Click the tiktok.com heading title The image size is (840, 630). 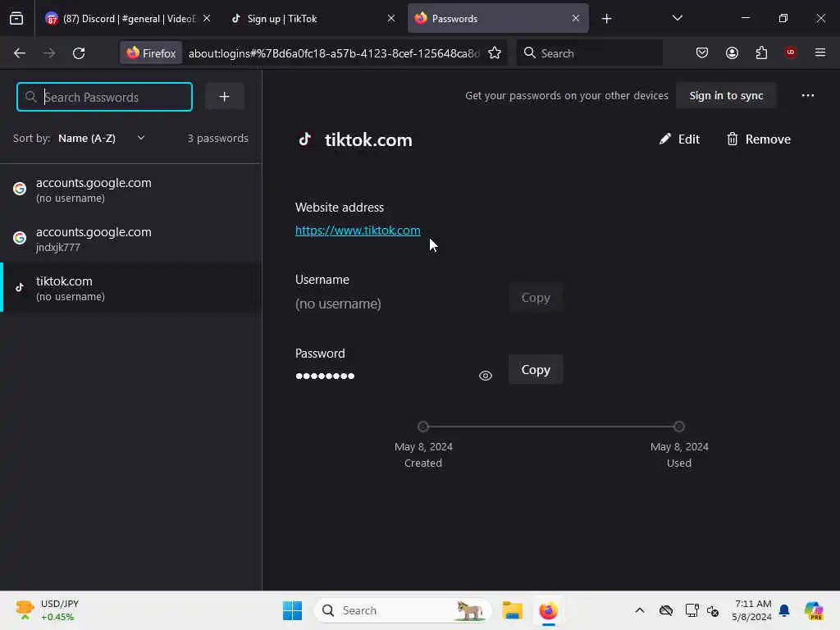click(368, 139)
